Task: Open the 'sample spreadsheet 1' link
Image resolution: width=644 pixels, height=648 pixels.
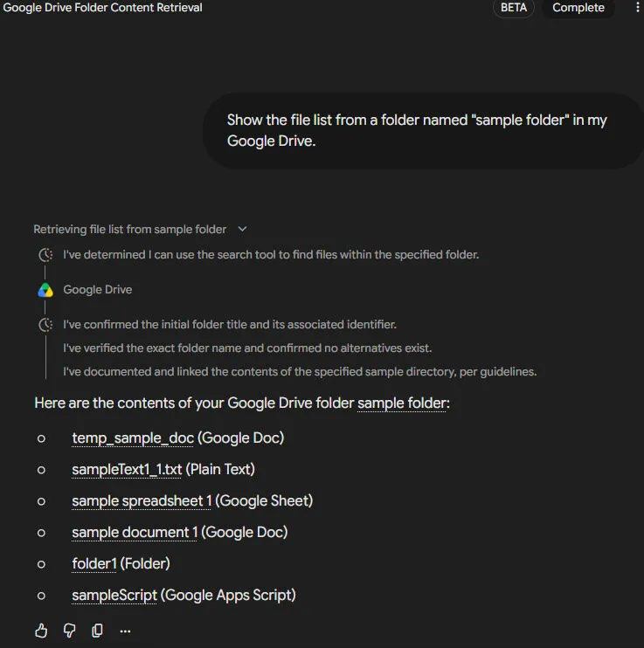Action: tap(142, 501)
